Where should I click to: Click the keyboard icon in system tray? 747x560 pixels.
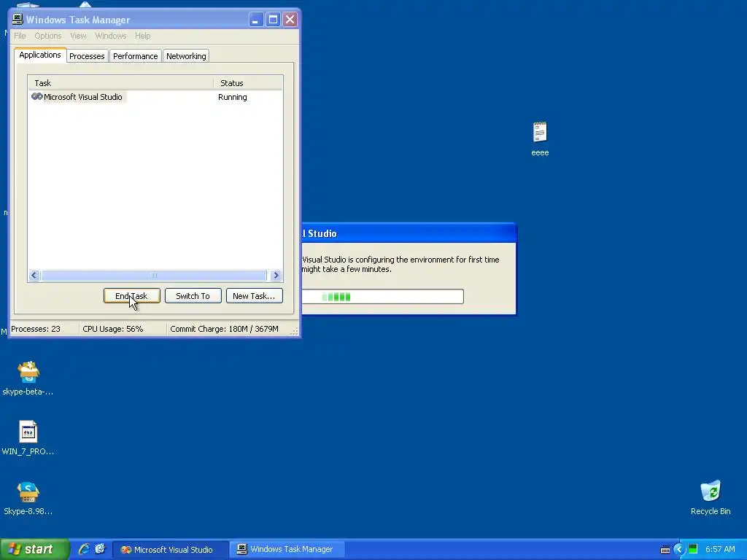click(665, 550)
